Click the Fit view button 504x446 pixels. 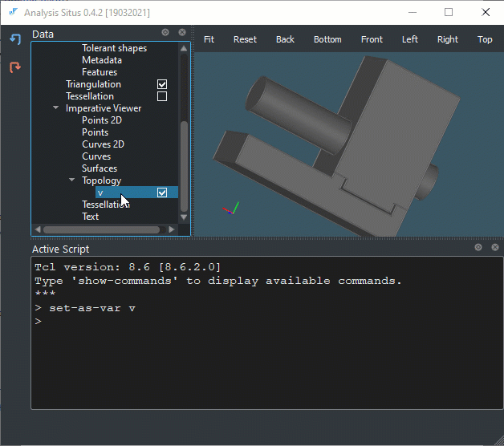(x=209, y=39)
